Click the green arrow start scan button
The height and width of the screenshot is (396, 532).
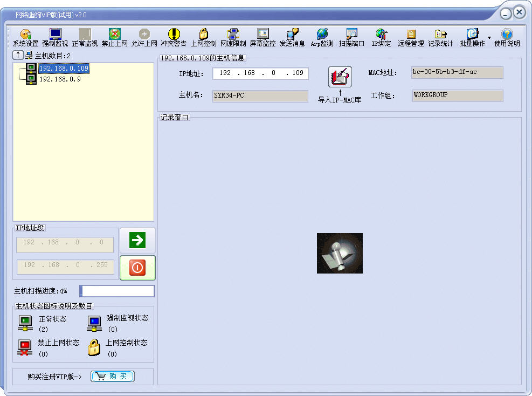pyautogui.click(x=137, y=240)
